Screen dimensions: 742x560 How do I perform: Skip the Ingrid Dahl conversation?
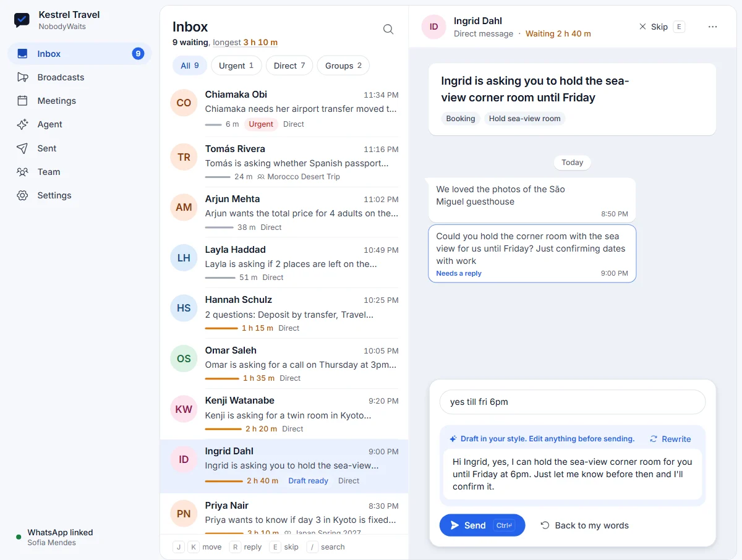(661, 27)
